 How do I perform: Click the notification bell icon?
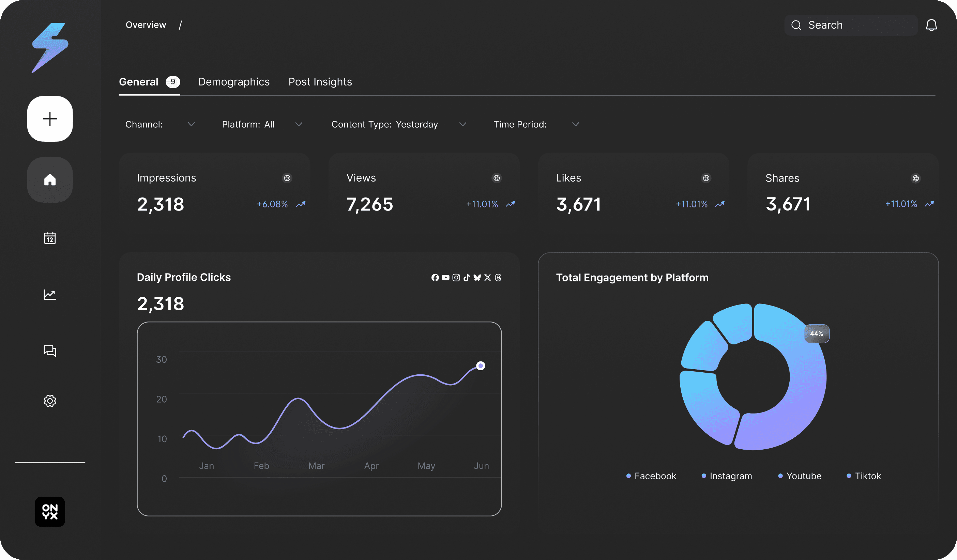click(931, 25)
